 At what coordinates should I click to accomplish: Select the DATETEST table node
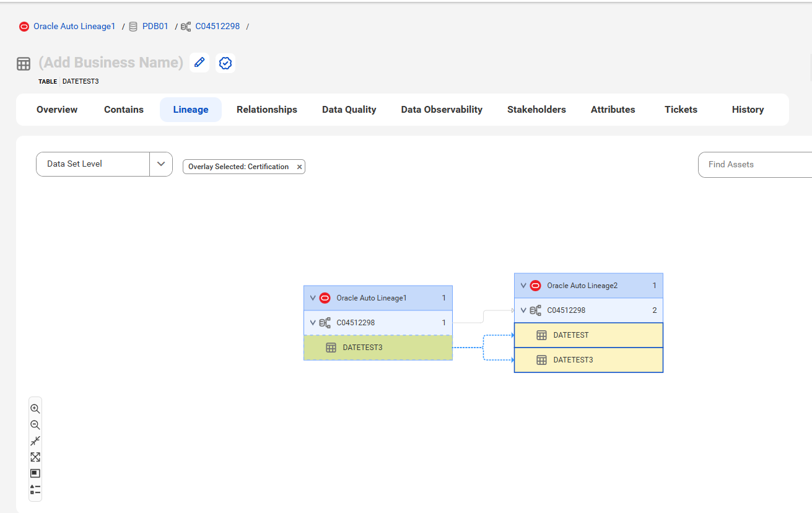pos(588,335)
